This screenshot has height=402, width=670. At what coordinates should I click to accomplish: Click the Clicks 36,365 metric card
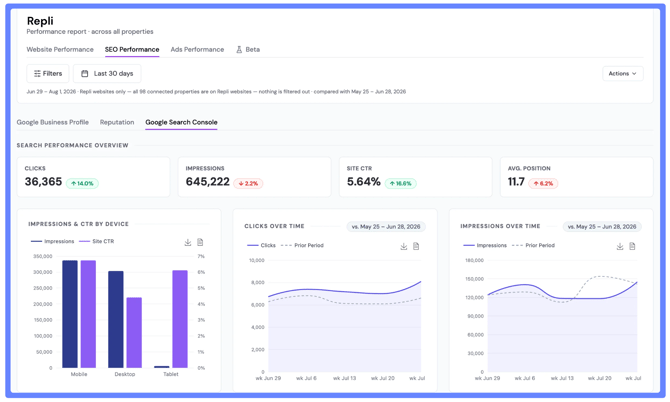point(93,177)
